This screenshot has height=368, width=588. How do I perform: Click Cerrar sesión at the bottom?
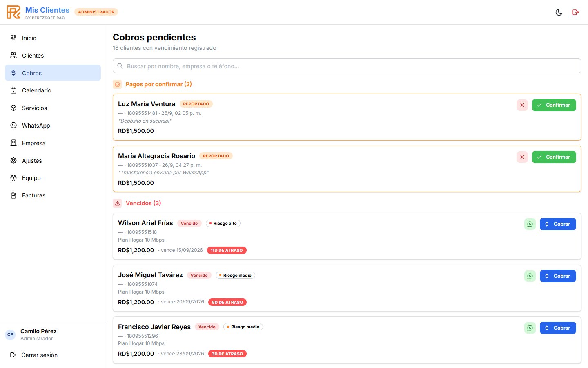click(53, 355)
